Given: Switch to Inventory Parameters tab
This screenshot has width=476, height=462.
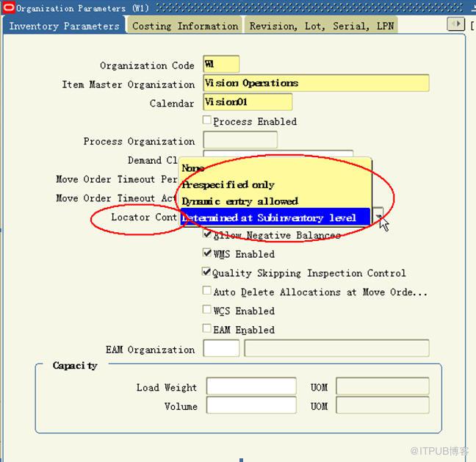Looking at the screenshot, I should coord(64,26).
